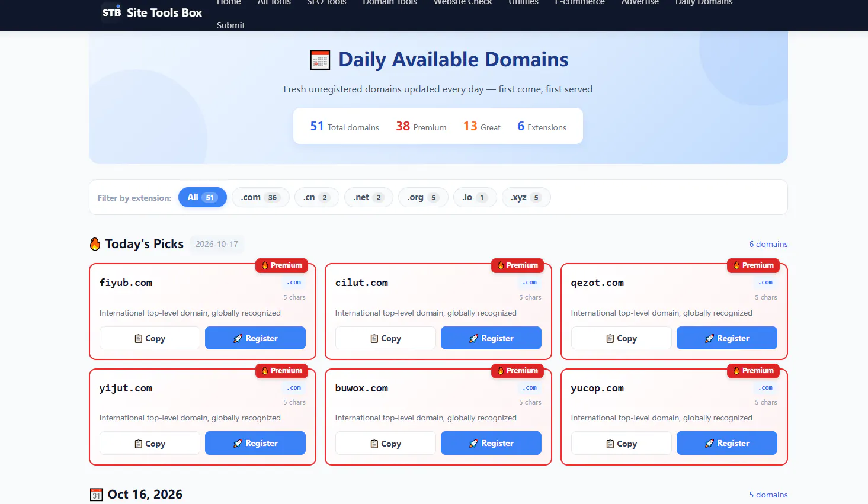The height and width of the screenshot is (504, 868).
Task: Copy the yucop.com domain
Action: coord(622,444)
